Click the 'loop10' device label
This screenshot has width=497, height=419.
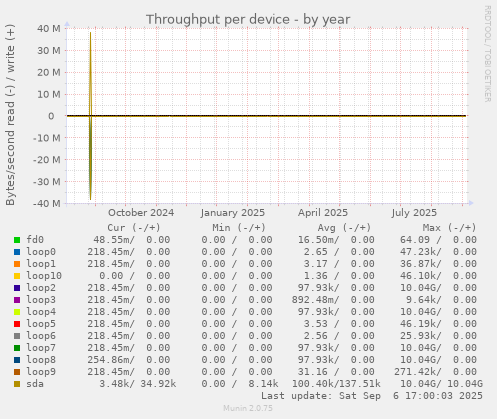(x=44, y=276)
